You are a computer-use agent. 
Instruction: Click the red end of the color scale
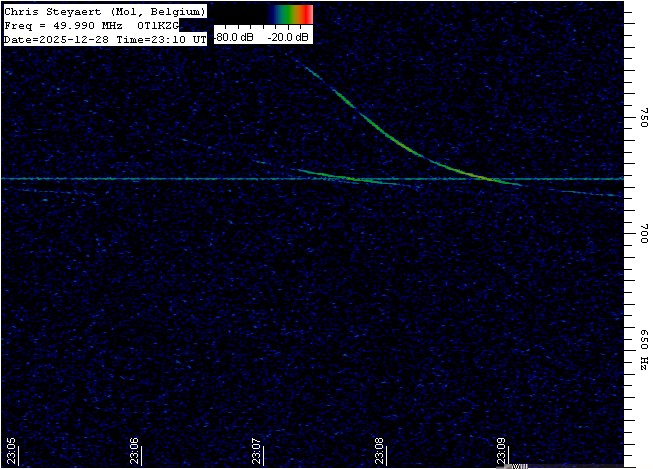(309, 13)
